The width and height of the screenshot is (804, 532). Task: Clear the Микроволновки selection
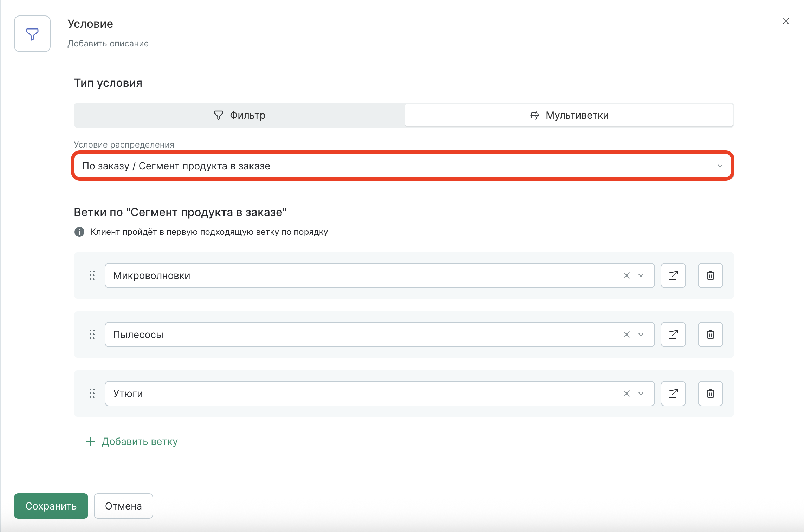pos(627,275)
